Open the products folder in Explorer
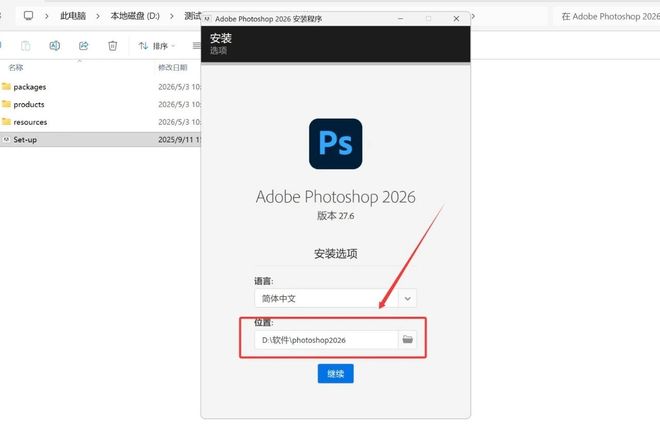The width and height of the screenshot is (660, 425). tap(29, 104)
